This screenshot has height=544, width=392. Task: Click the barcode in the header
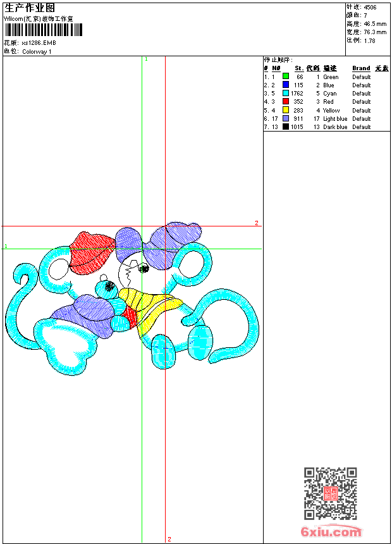[44, 30]
